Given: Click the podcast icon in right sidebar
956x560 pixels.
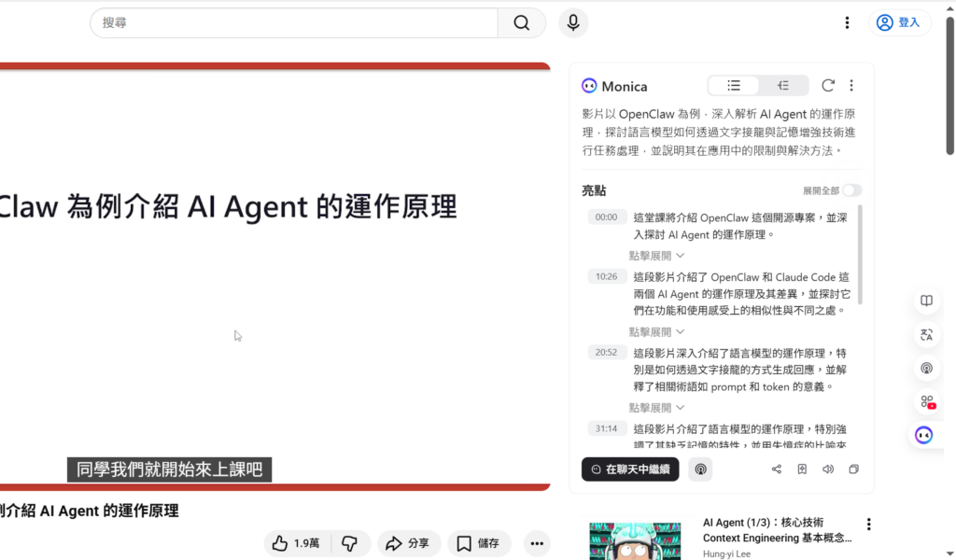Looking at the screenshot, I should [926, 368].
